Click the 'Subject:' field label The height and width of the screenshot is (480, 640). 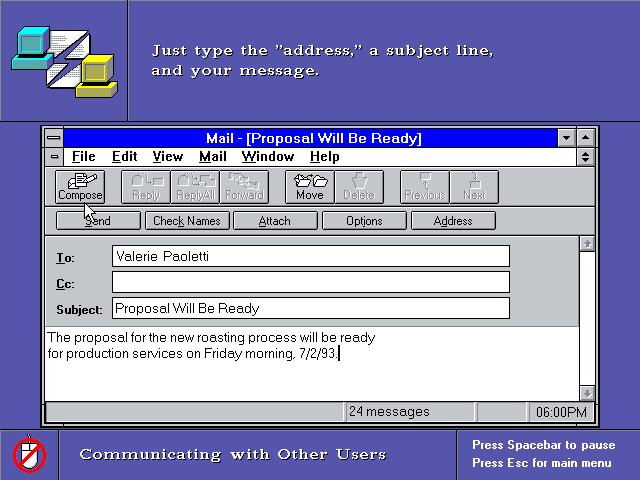[80, 310]
